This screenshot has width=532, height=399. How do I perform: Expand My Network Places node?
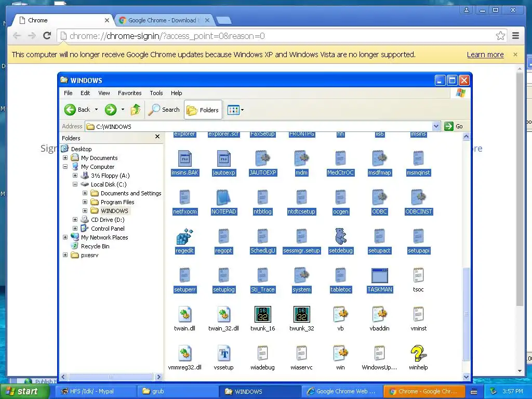[x=65, y=237]
